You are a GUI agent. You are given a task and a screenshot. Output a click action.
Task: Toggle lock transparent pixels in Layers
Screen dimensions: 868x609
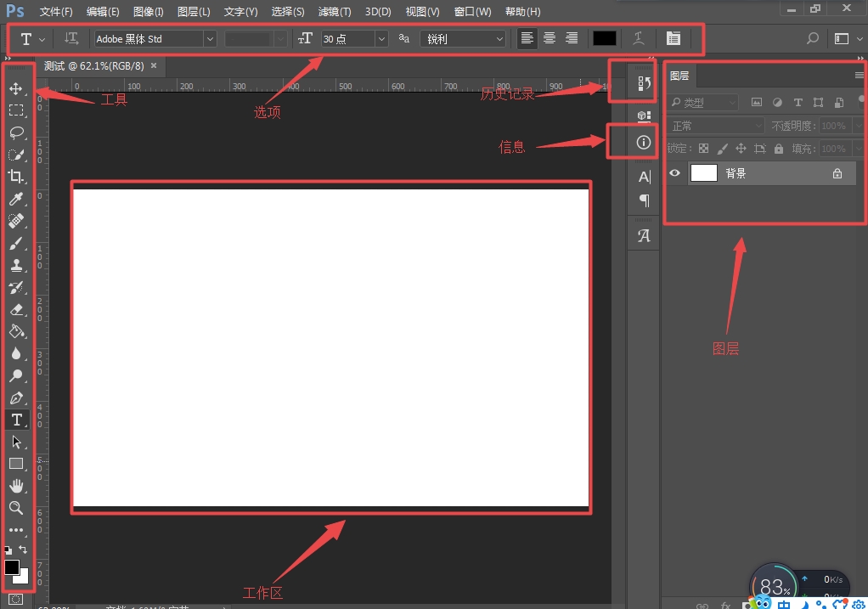[703, 149]
